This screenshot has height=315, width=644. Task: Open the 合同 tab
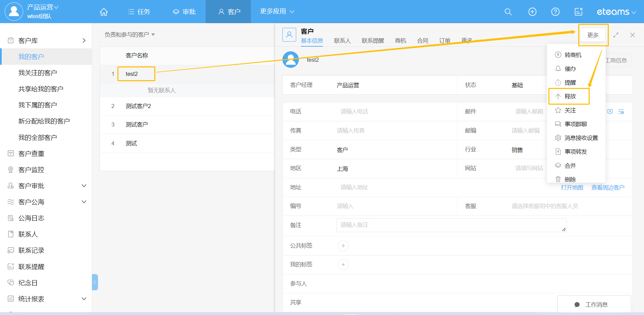point(422,41)
